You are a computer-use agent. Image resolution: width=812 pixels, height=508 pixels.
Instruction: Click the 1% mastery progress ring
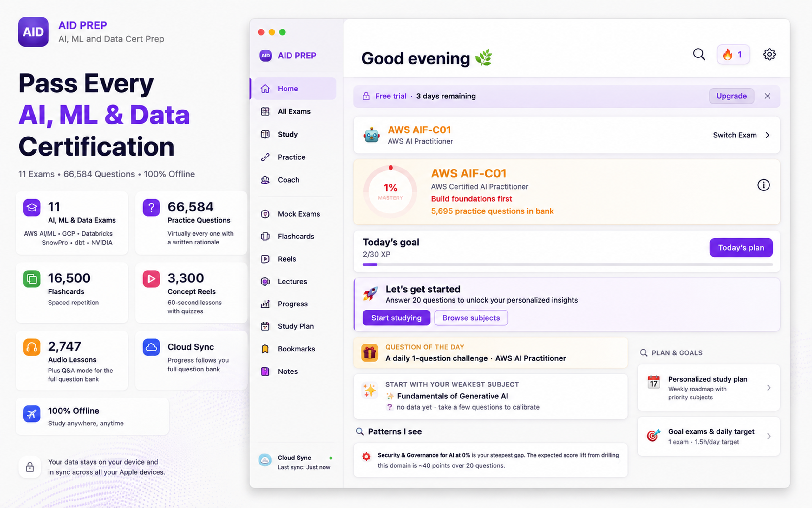pyautogui.click(x=390, y=192)
